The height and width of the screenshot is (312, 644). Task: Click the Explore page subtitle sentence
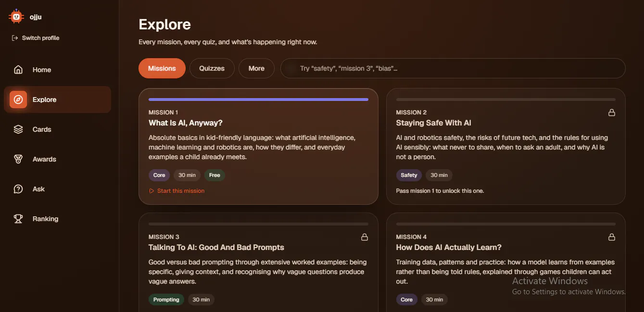(228, 42)
